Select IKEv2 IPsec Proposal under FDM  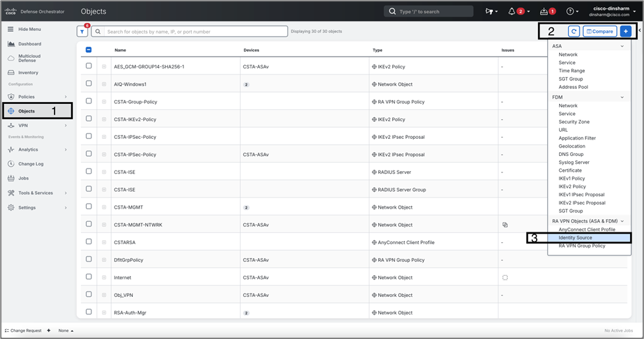tap(582, 203)
